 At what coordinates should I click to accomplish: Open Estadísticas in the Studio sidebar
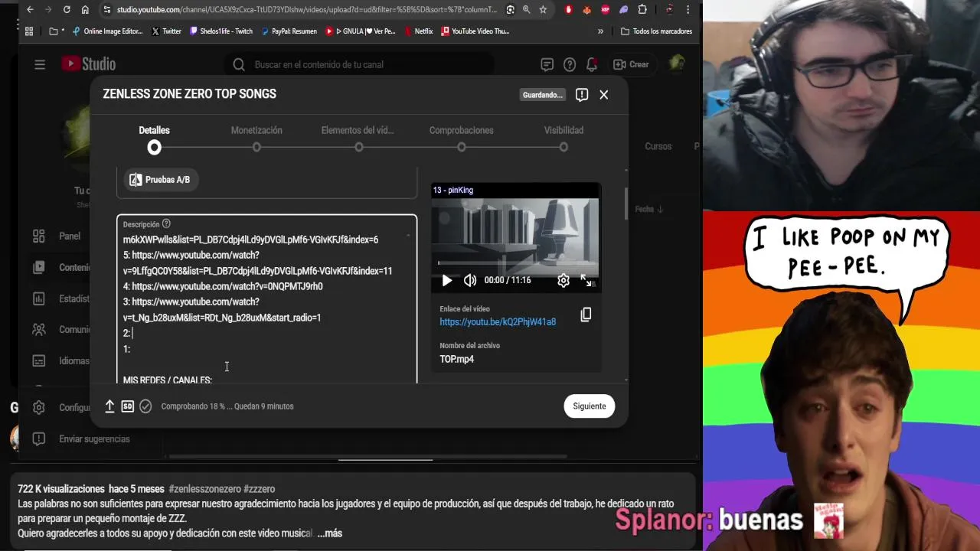[62, 298]
